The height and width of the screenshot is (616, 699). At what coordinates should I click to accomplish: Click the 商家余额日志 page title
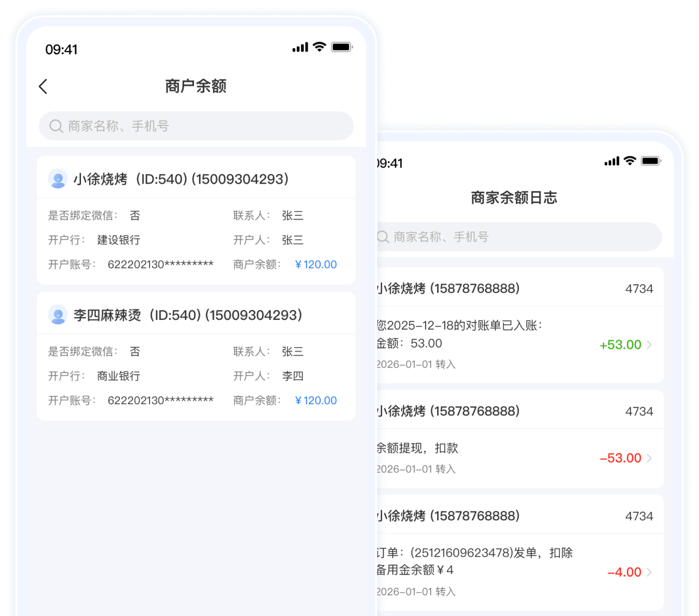pyautogui.click(x=514, y=198)
